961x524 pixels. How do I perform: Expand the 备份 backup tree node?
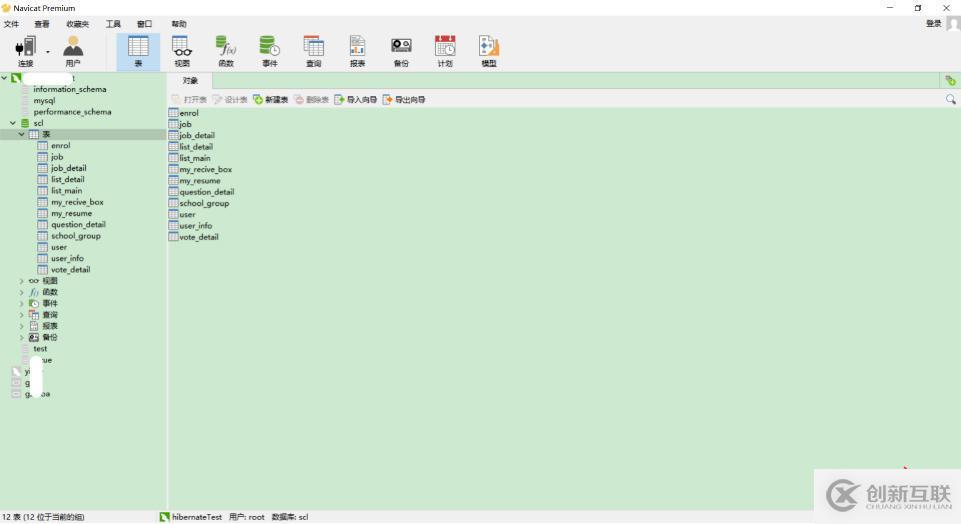tap(22, 338)
